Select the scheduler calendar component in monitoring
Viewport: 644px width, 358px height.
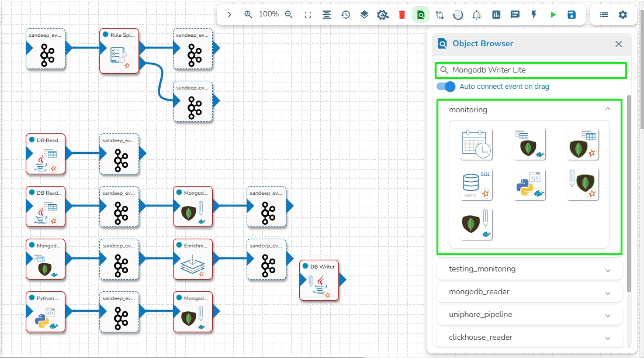click(x=476, y=144)
